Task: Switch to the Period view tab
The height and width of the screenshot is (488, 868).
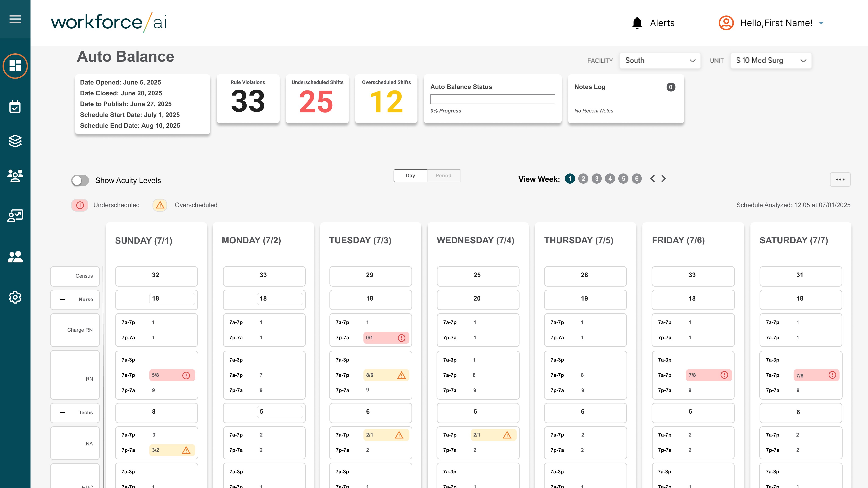Action: tap(443, 176)
